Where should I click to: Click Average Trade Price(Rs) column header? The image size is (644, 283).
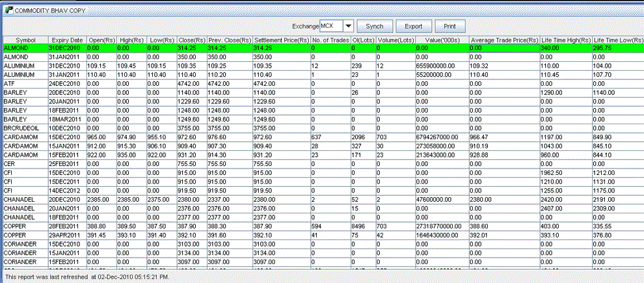(x=504, y=40)
